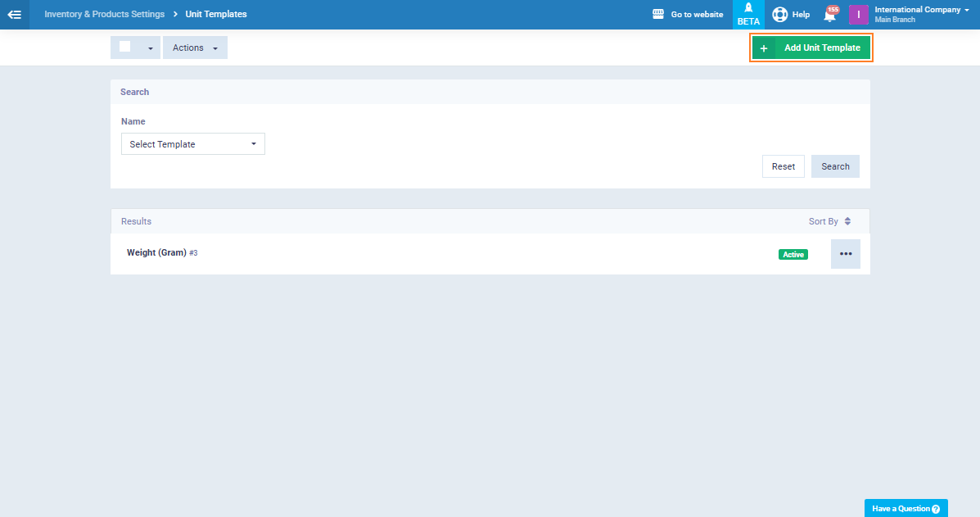The height and width of the screenshot is (517, 980).
Task: Open three-dots menu for Weight (Gram)
Action: (845, 254)
